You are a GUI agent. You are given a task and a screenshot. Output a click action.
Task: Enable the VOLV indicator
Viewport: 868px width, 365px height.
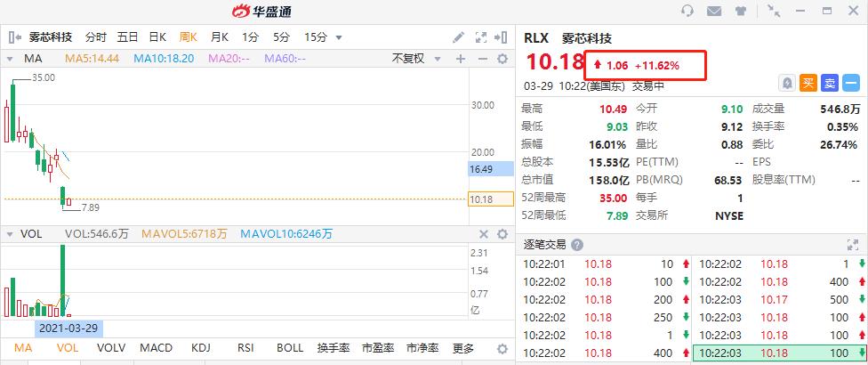click(x=111, y=348)
